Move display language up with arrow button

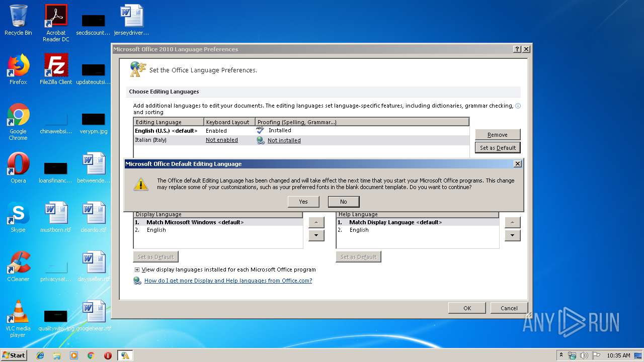click(316, 222)
